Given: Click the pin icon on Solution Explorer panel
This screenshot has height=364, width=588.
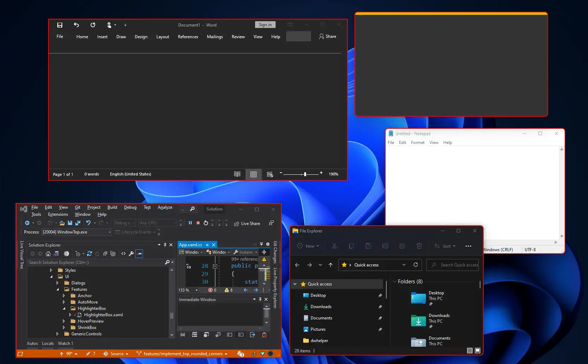Looking at the screenshot, I should point(165,244).
